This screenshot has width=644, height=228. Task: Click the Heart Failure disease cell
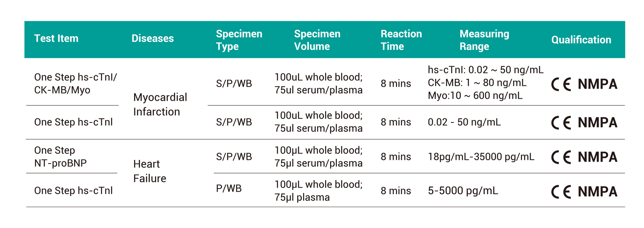click(149, 171)
